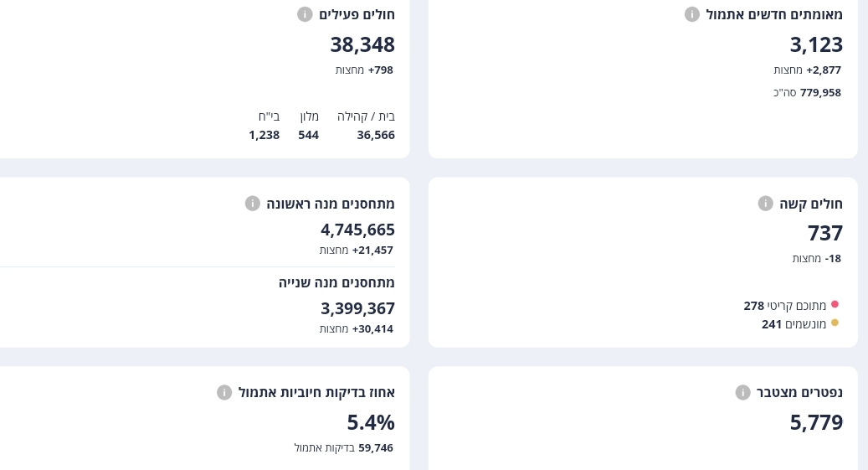868x470 pixels.
Task: Open info tooltip for מאומתים חדשים אתמול
Action: [x=692, y=14]
